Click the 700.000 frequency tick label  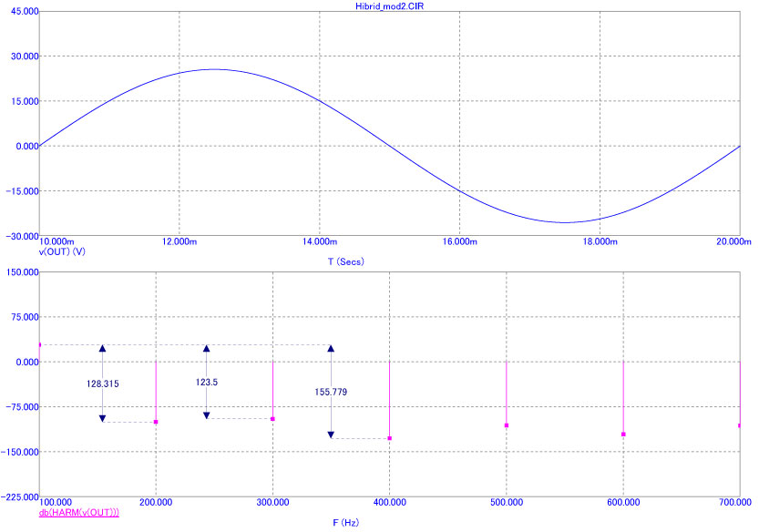coord(735,503)
